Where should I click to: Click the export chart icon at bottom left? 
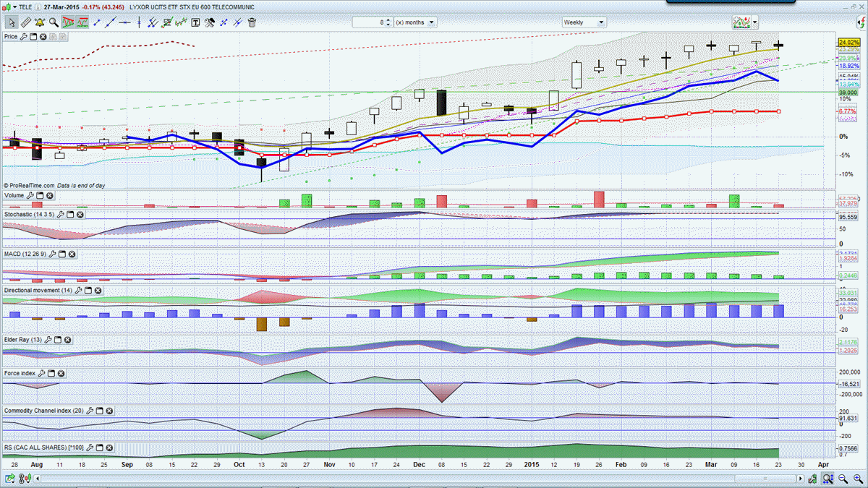9,479
